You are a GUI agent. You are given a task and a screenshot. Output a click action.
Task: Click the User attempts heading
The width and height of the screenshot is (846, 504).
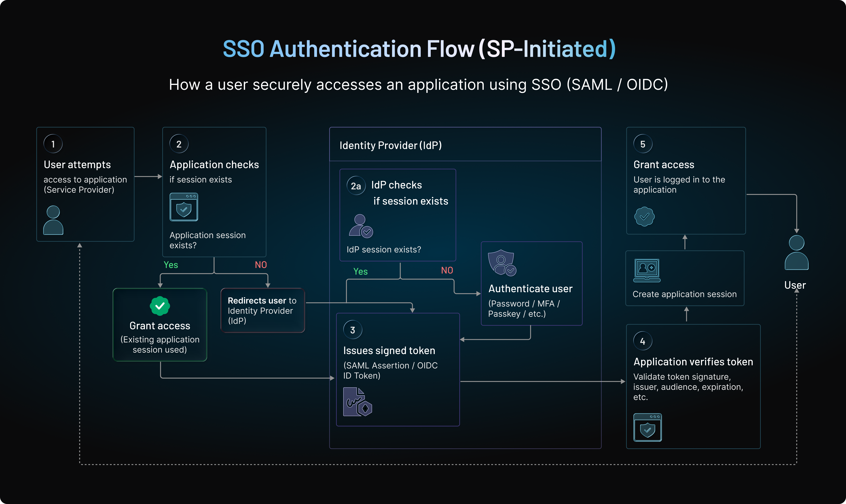tap(77, 164)
